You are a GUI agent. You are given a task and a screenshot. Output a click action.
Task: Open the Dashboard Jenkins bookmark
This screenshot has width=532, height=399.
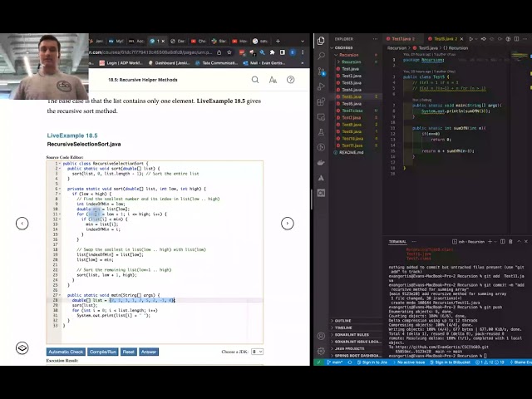tap(168, 63)
